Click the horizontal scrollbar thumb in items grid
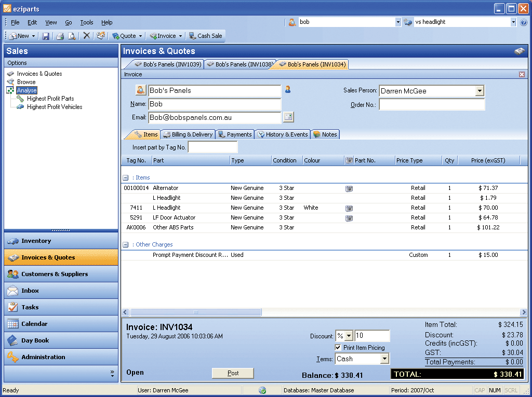 196,312
